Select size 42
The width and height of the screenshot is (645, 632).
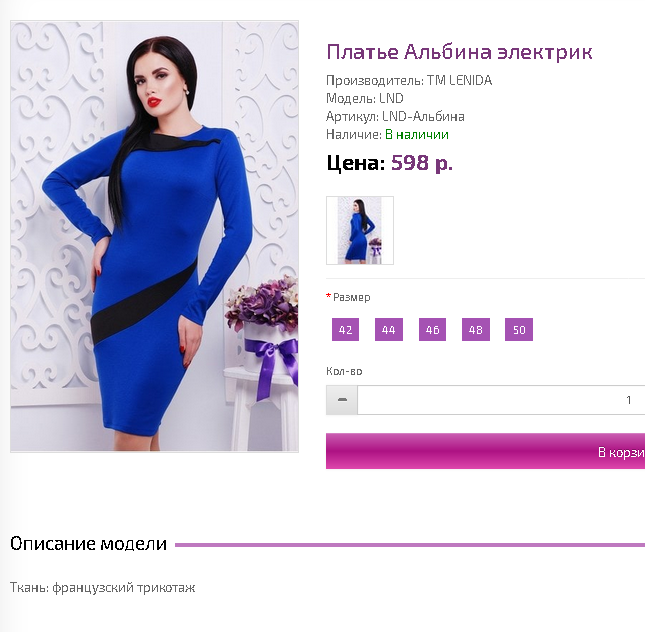[346, 330]
